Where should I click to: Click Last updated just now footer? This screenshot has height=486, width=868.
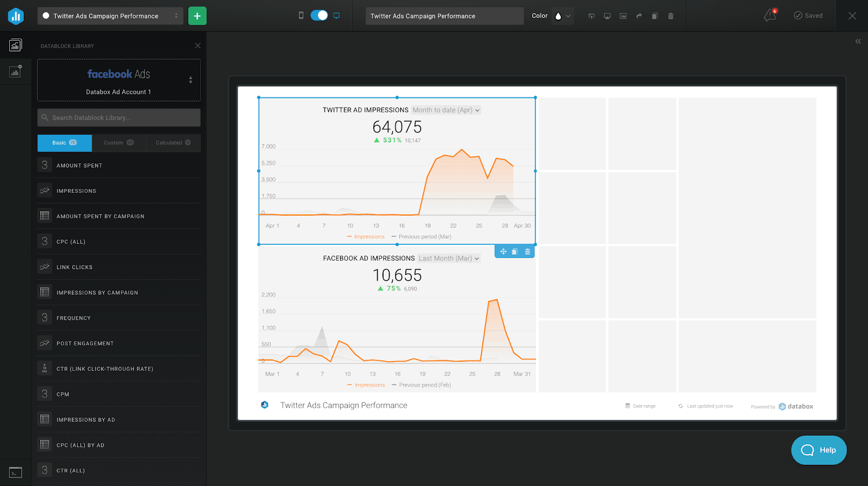pos(705,406)
